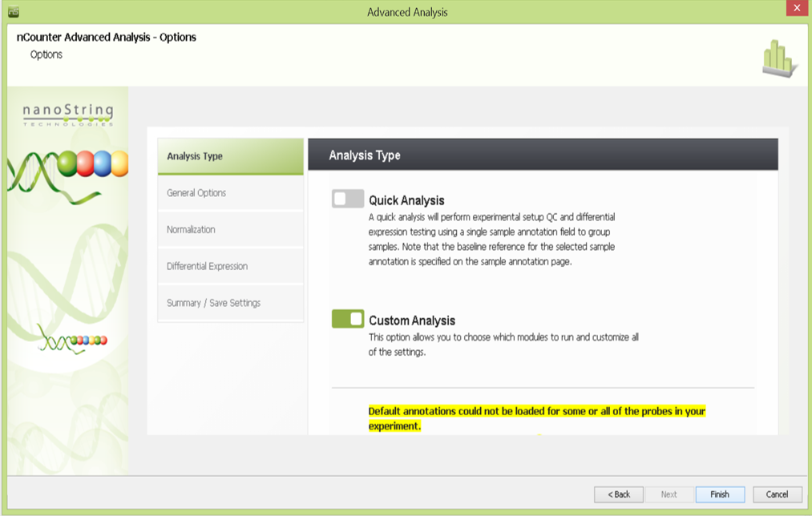Viewport: 812px width, 516px height.
Task: Click the highlighted default annotations warning
Action: click(537, 419)
